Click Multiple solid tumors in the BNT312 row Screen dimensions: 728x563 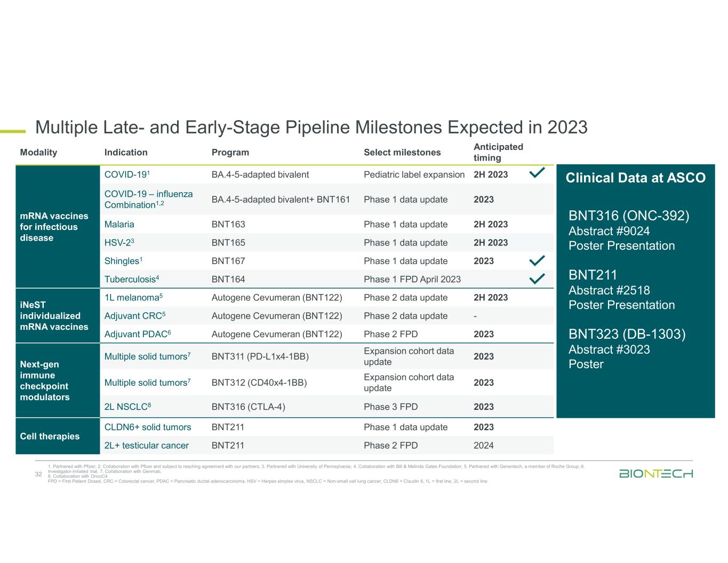148,382
